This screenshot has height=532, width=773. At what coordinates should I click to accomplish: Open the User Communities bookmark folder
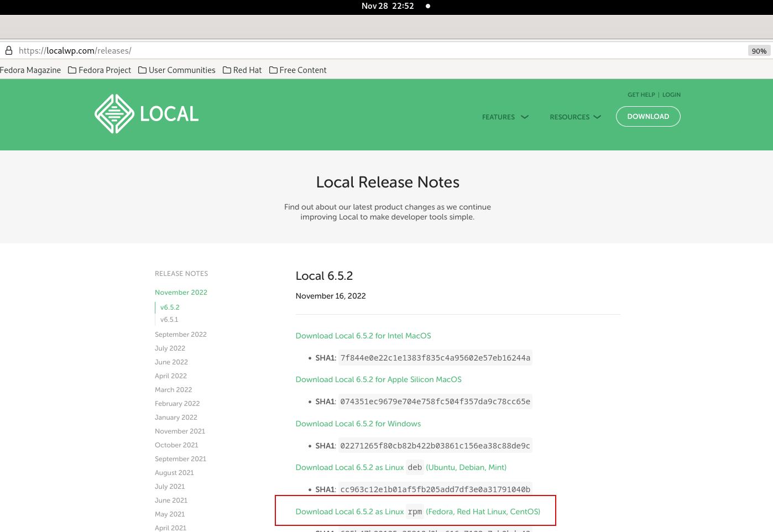[176, 70]
